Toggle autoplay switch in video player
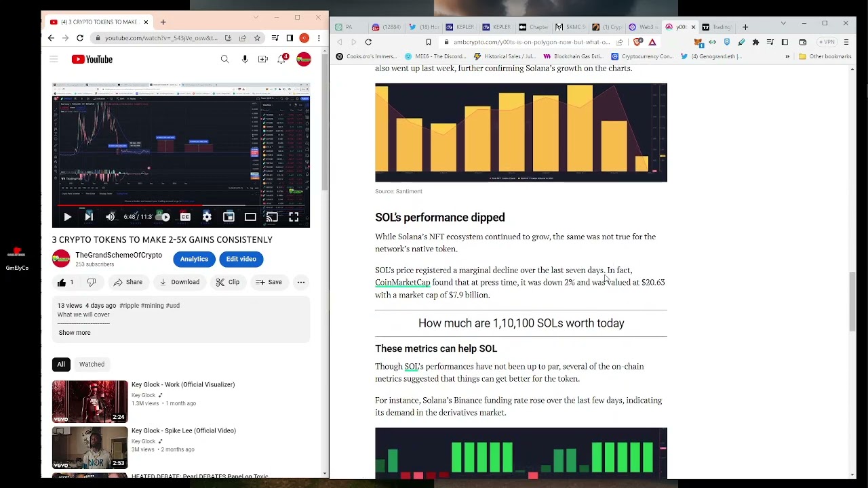 (x=163, y=217)
